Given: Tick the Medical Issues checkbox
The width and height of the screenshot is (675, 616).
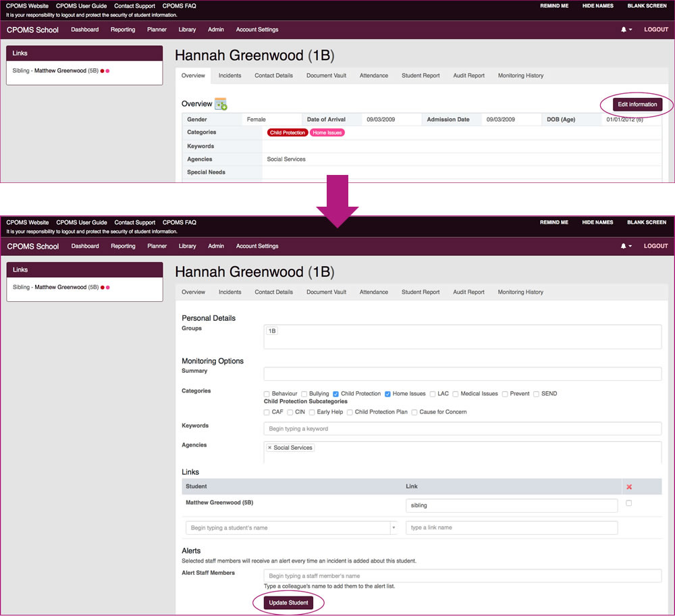Looking at the screenshot, I should 455,394.
